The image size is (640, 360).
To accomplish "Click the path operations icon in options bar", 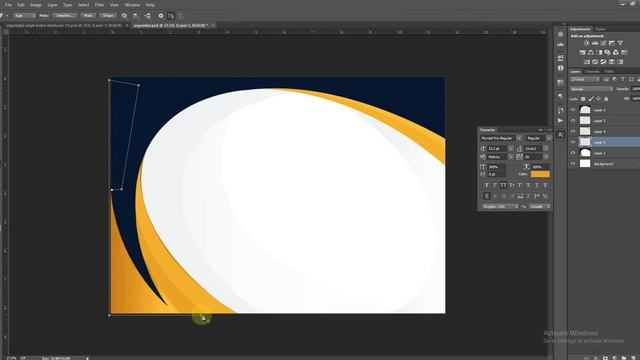I will pos(124,16).
